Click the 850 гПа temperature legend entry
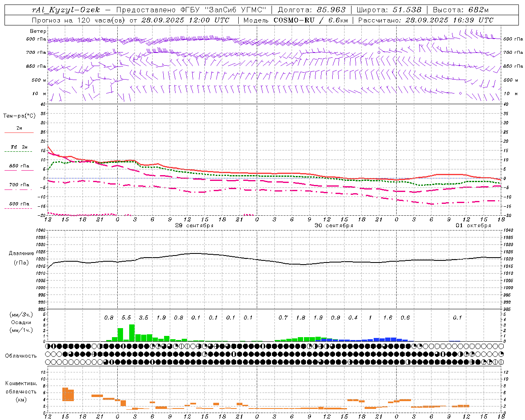Screen dimensions: 525x420 tap(19, 166)
